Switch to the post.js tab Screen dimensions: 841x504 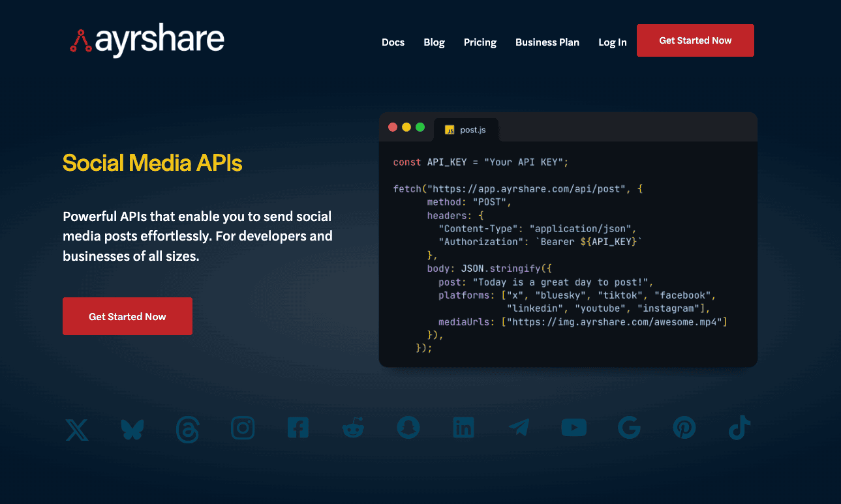pyautogui.click(x=466, y=130)
